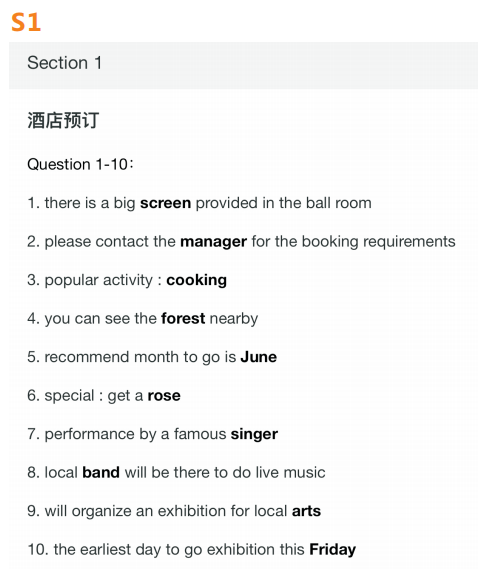Click question 7 performance line

click(x=153, y=434)
